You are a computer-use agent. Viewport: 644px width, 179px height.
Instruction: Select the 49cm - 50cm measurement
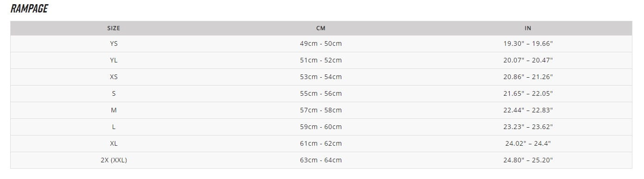click(x=321, y=43)
